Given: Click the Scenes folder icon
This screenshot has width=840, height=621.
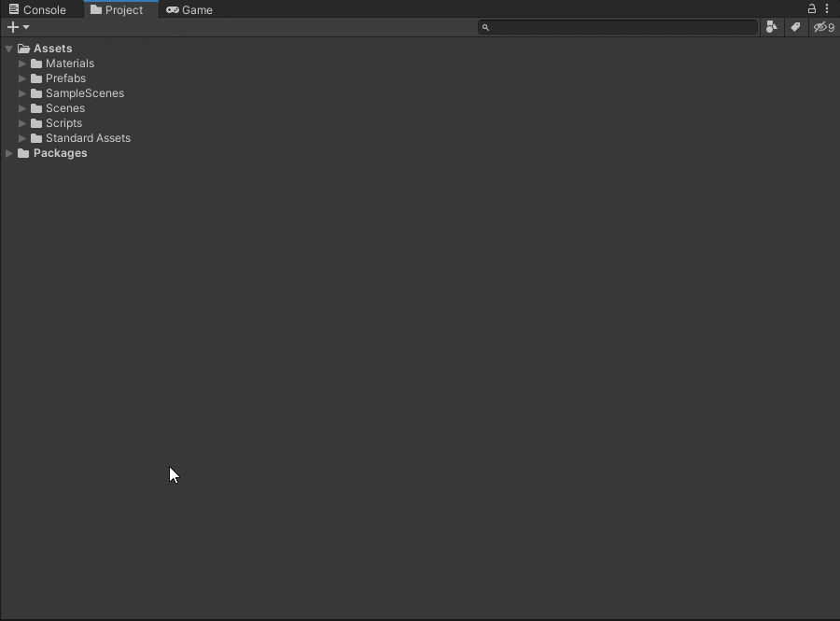Looking at the screenshot, I should coord(36,108).
